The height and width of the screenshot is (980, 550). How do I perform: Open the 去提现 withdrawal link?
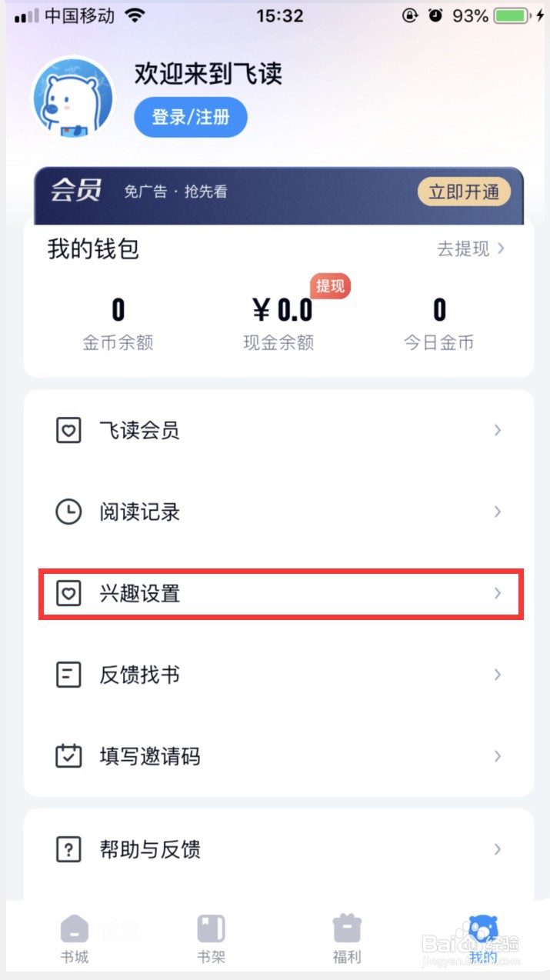click(471, 248)
